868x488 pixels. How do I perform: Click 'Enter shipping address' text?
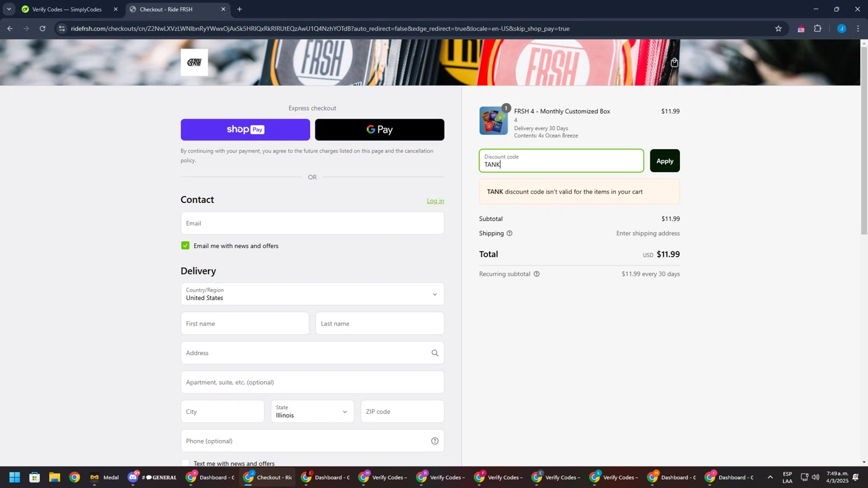click(x=648, y=234)
